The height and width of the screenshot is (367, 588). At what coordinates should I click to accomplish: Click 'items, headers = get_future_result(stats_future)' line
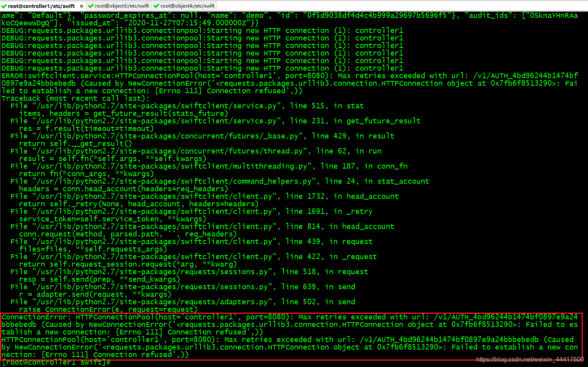[x=123, y=113]
